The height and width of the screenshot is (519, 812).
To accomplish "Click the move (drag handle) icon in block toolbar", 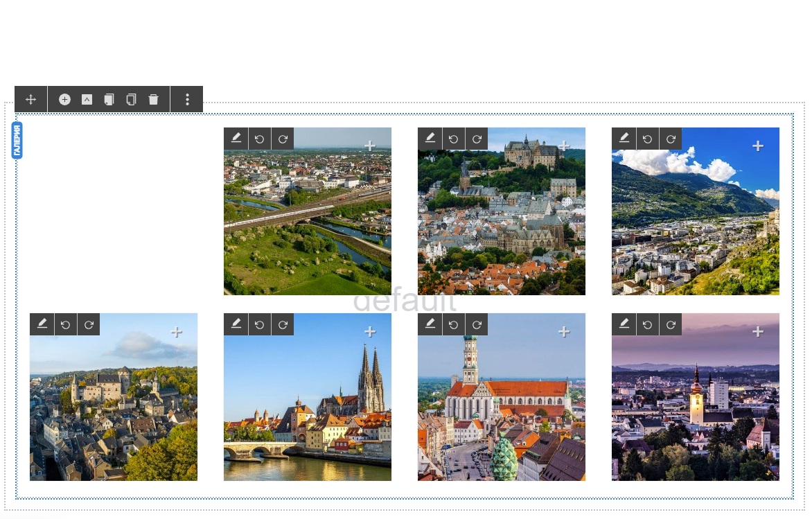I will (30, 99).
